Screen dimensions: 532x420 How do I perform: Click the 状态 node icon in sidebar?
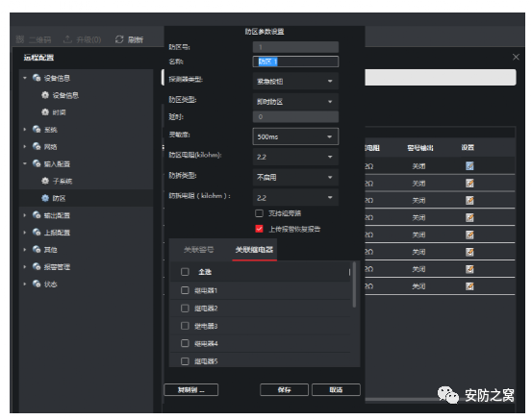[x=37, y=284]
